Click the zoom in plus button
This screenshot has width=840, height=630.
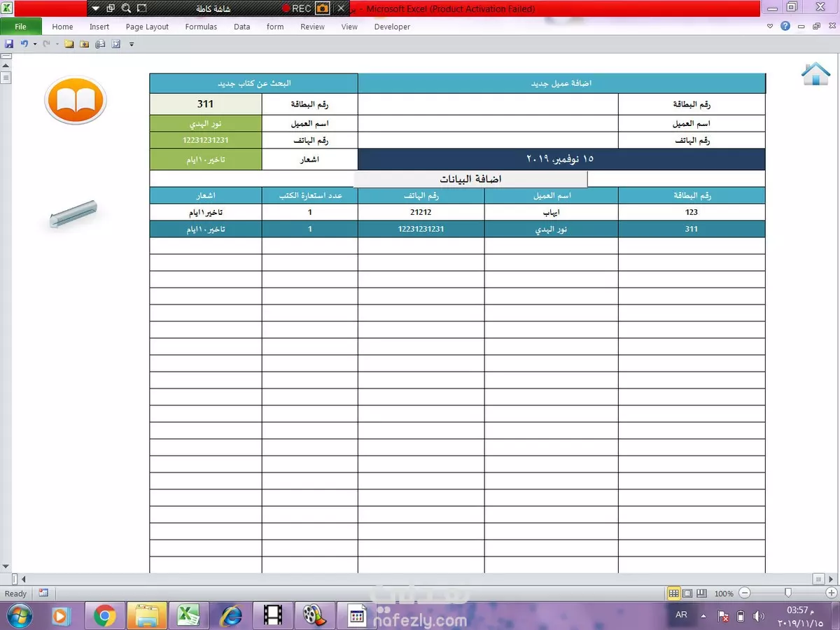831,593
